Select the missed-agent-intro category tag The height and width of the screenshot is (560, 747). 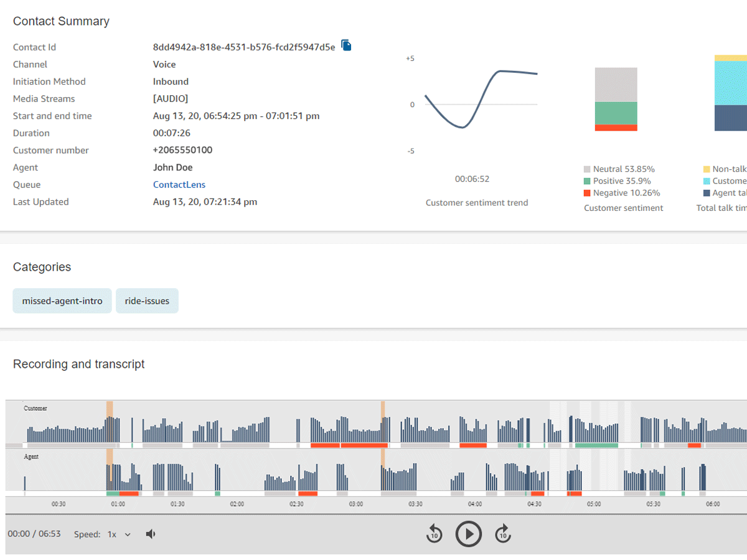tap(62, 301)
